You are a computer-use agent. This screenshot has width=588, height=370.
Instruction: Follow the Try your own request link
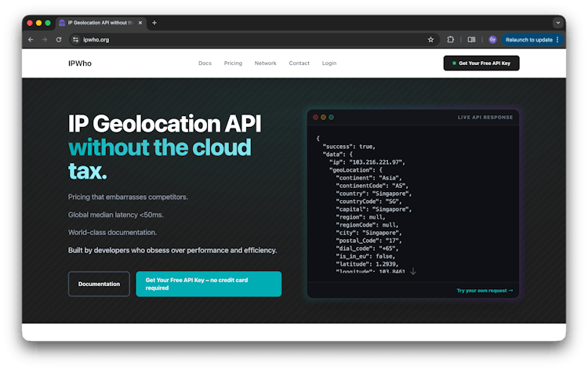[x=485, y=291]
